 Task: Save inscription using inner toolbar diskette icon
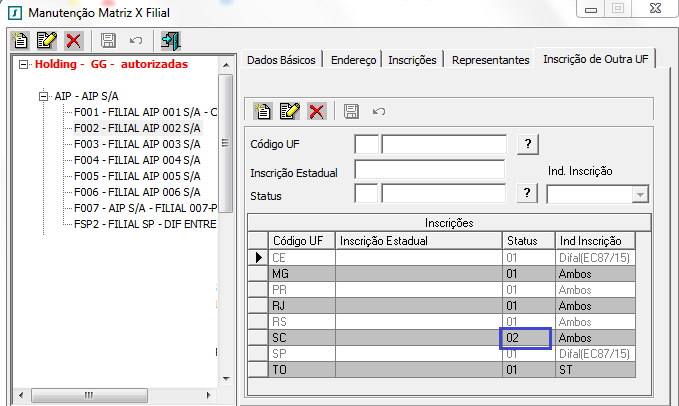(351, 111)
